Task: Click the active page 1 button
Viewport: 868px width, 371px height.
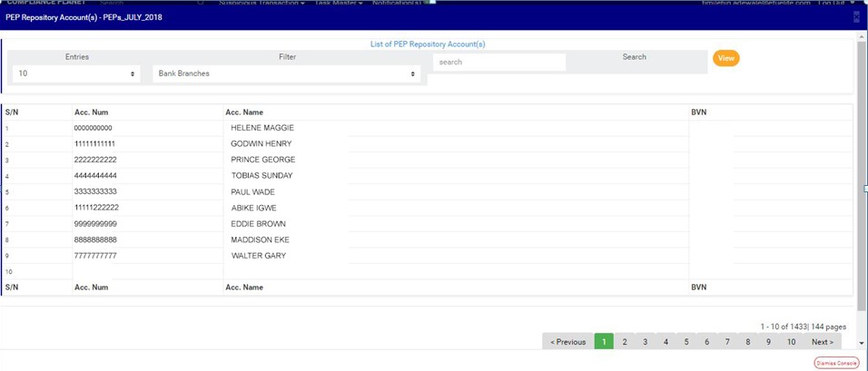Action: click(x=604, y=342)
